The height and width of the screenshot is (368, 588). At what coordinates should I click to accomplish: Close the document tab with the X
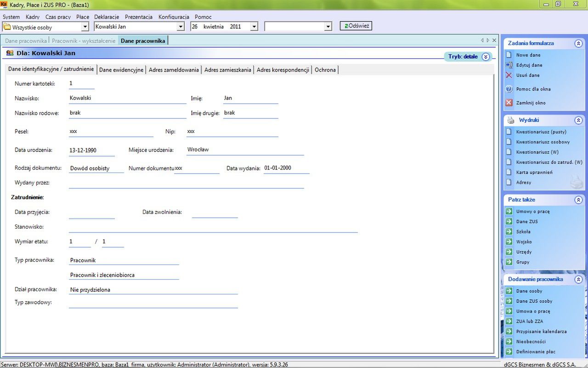[494, 40]
